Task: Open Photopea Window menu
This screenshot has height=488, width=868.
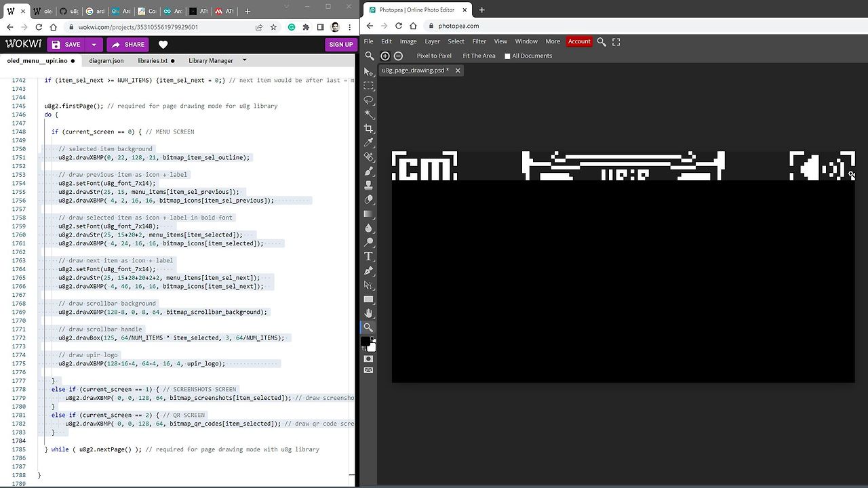Action: click(x=526, y=41)
